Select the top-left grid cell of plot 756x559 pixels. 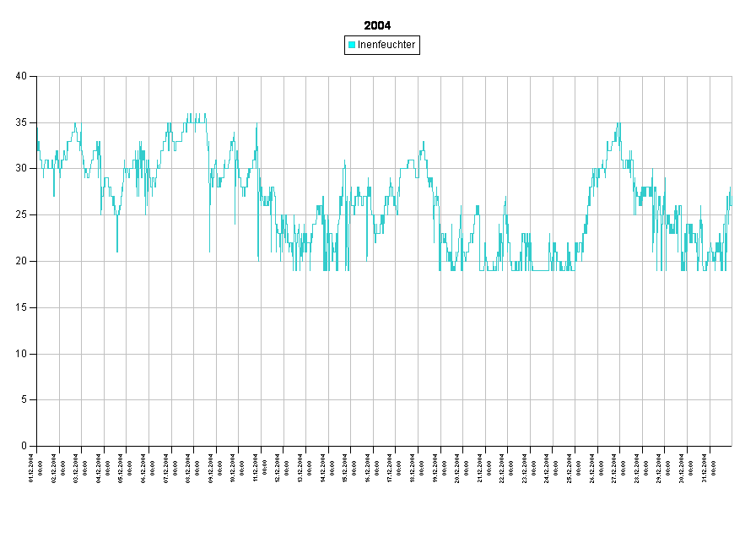(x=48, y=100)
